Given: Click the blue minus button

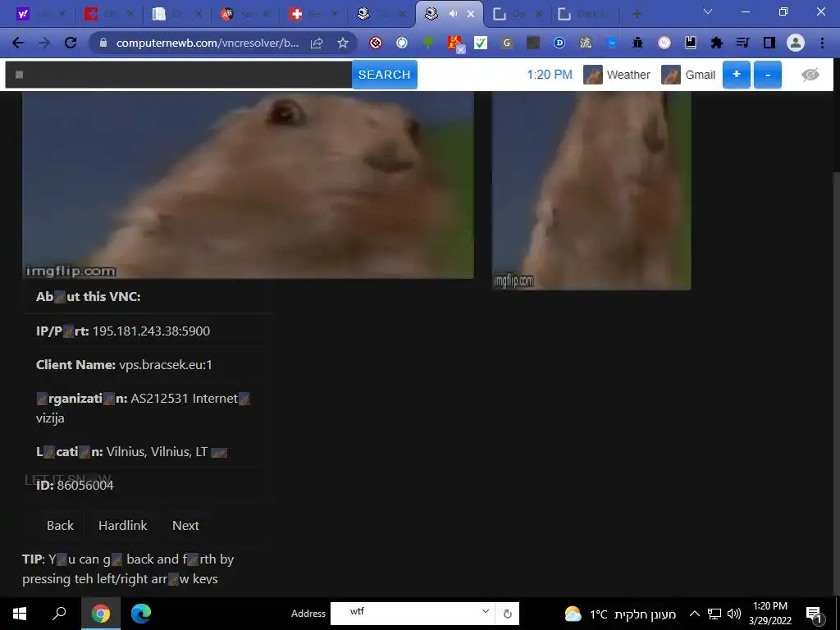Looking at the screenshot, I should click(768, 75).
